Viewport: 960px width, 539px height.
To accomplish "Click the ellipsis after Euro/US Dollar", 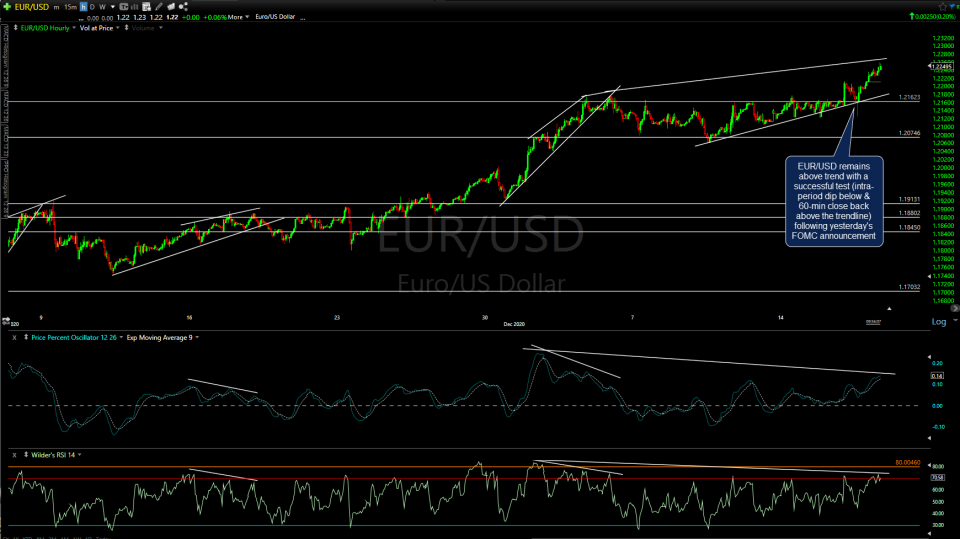I will 302,18.
